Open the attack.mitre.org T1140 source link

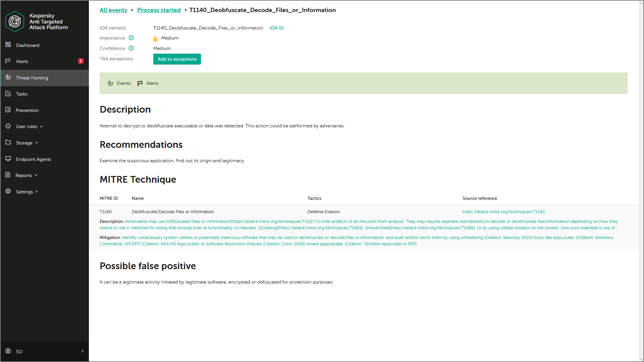pyautogui.click(x=503, y=212)
